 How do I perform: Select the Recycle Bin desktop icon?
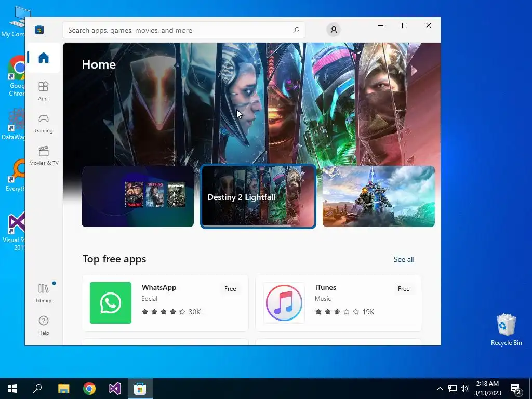pos(506,330)
